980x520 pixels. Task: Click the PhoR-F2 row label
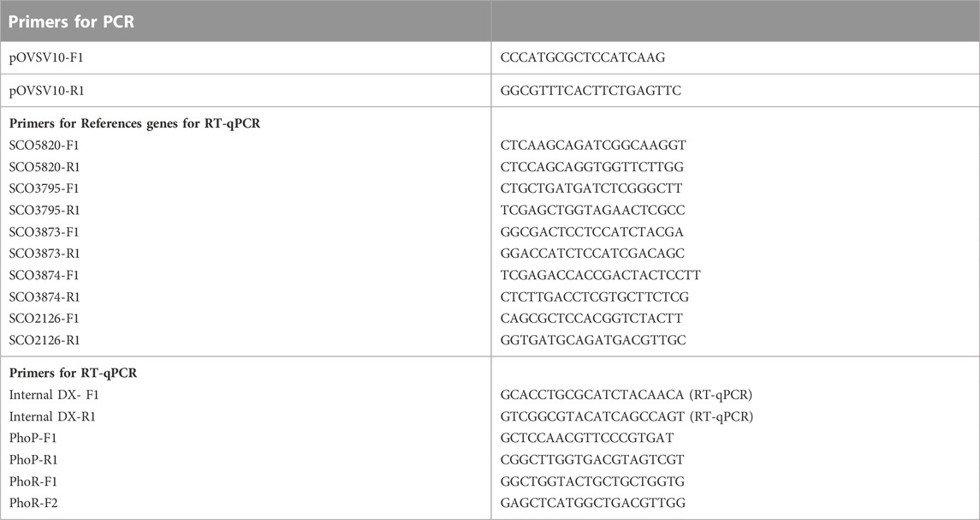(x=33, y=503)
